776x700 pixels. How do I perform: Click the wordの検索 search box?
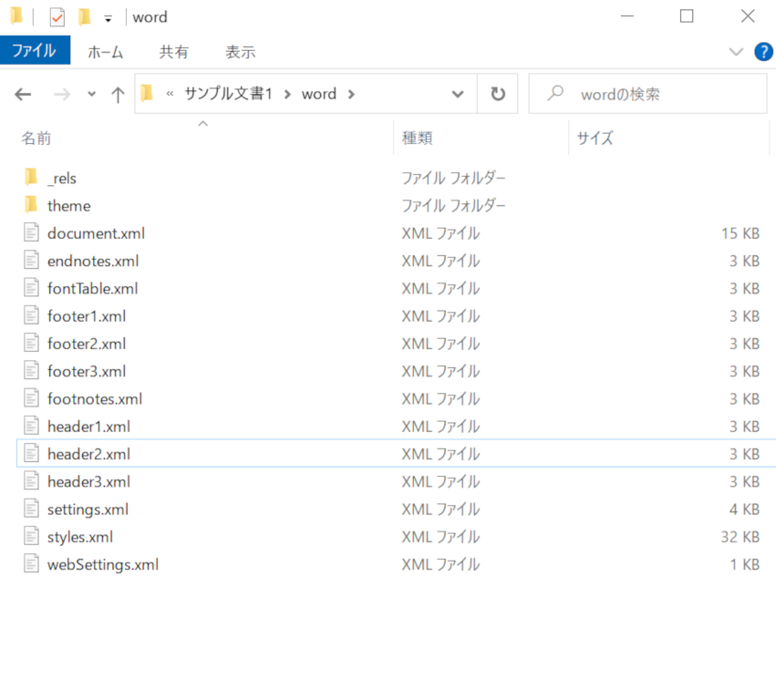click(x=657, y=94)
